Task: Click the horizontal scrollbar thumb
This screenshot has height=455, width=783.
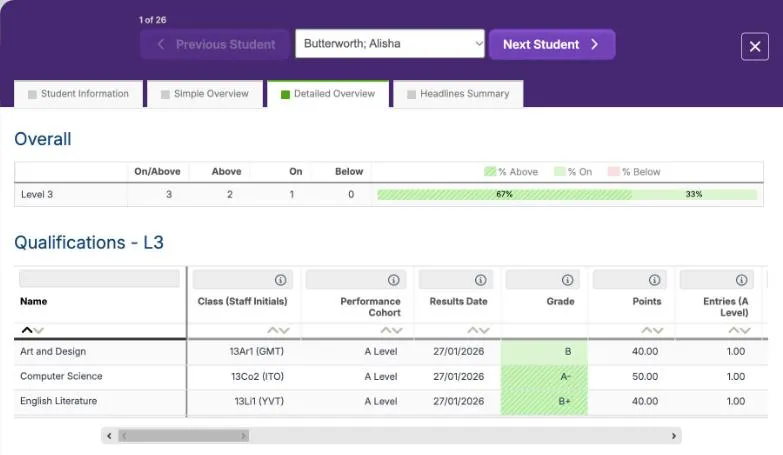Action: [x=184, y=436]
